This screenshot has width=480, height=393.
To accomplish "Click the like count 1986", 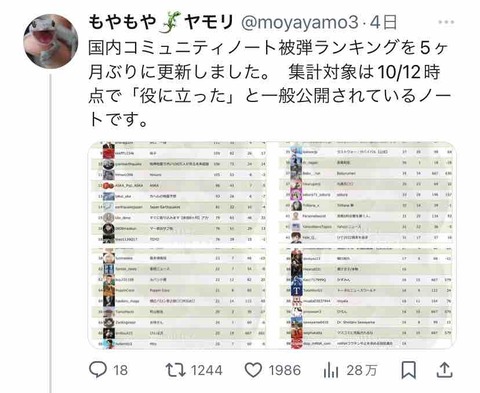I will [285, 370].
